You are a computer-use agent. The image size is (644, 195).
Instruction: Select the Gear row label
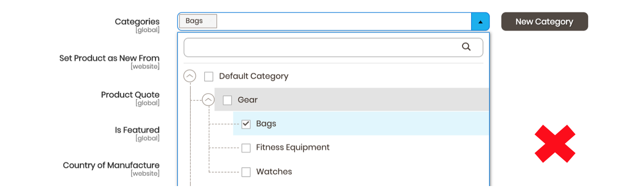247,100
